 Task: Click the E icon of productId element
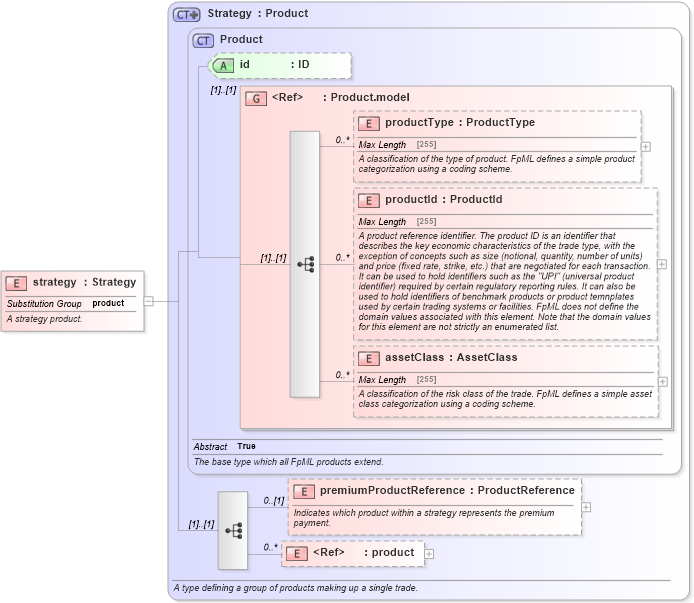coord(369,201)
